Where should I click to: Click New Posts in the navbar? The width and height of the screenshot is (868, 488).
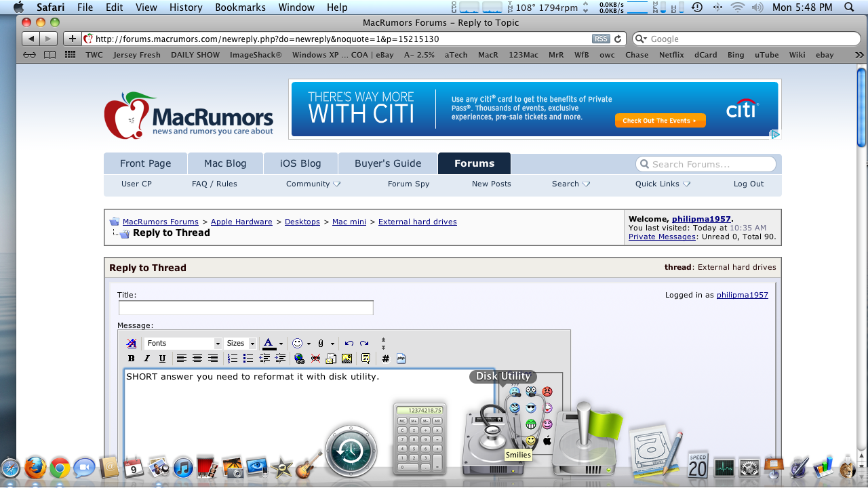tap(492, 184)
